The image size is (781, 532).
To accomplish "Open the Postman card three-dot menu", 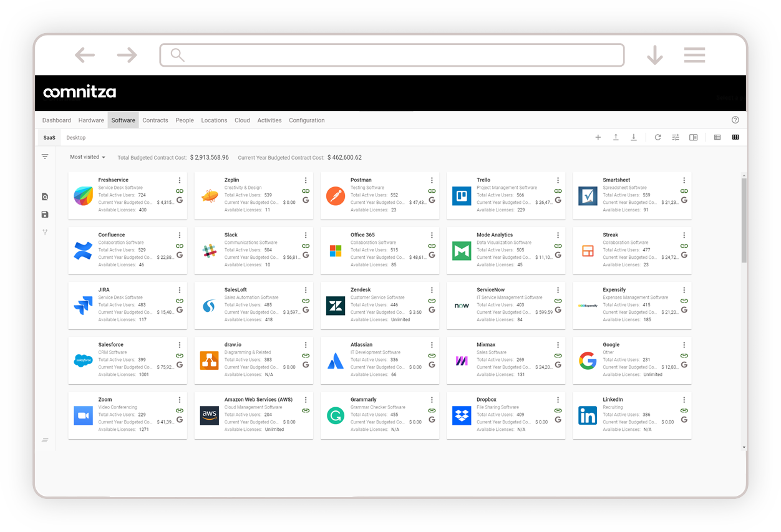I will (432, 180).
